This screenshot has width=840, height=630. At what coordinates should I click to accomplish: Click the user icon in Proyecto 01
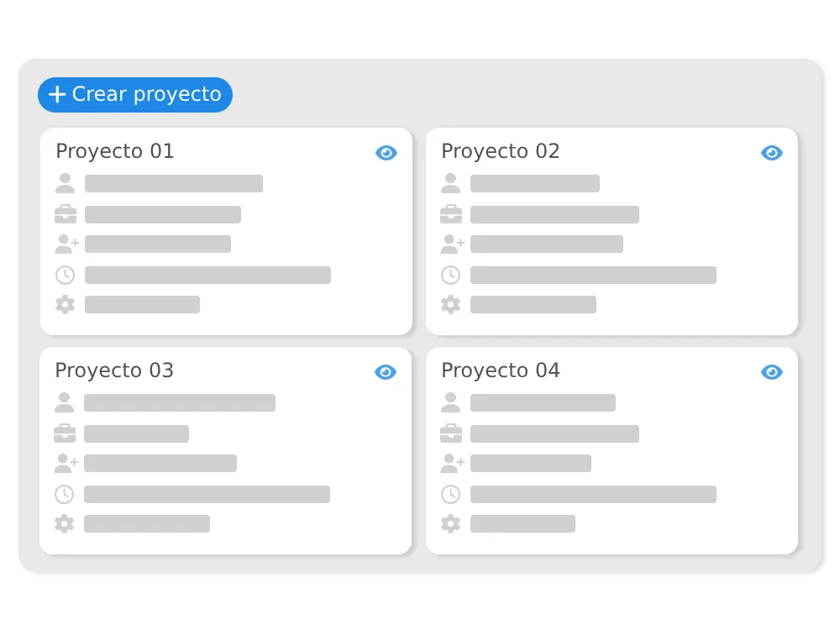pos(66,183)
